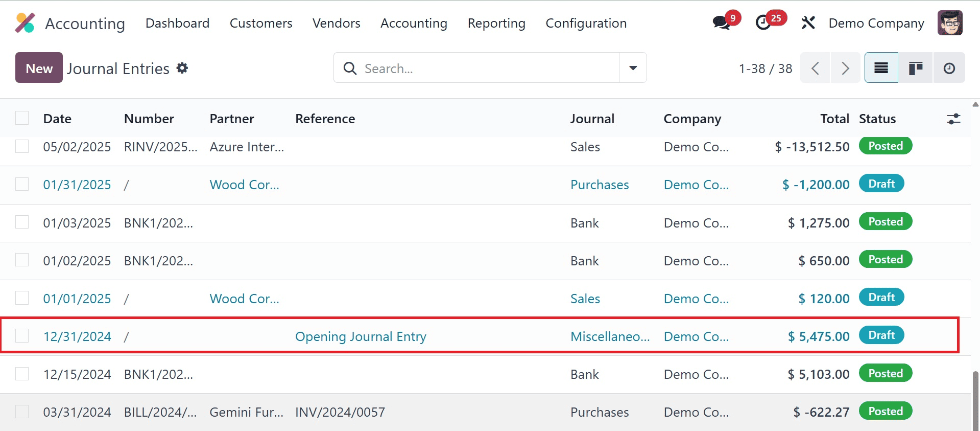The image size is (980, 431).
Task: Switch to activity view
Action: point(949,68)
